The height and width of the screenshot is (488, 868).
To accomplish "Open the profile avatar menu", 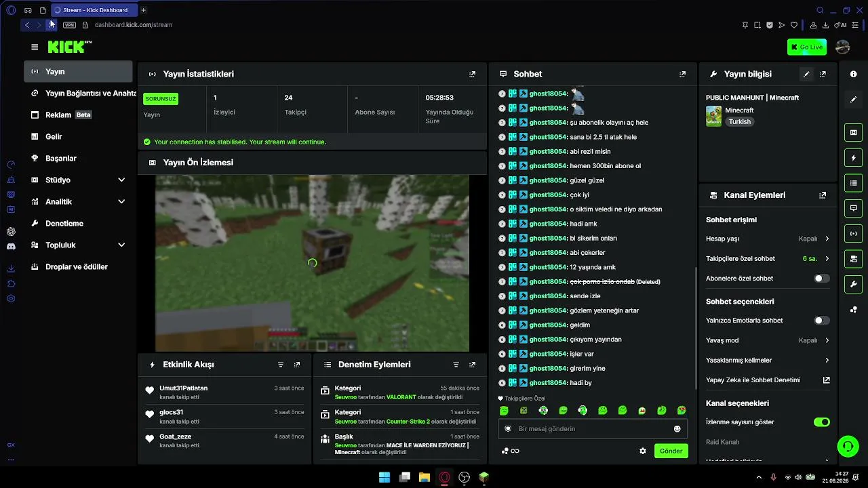I will click(843, 47).
